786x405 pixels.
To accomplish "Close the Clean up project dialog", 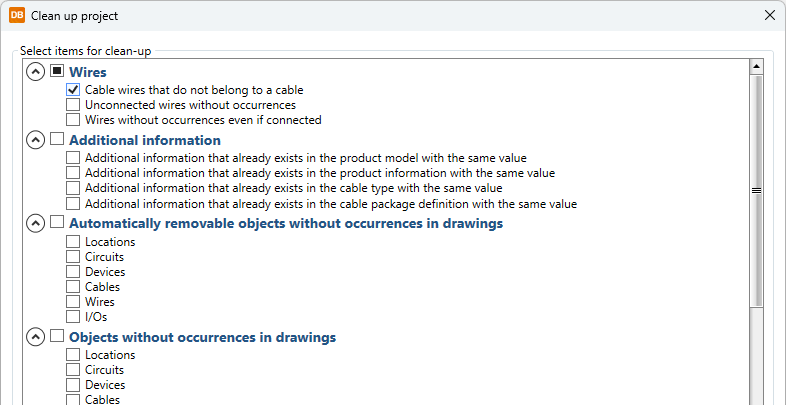I will point(769,15).
